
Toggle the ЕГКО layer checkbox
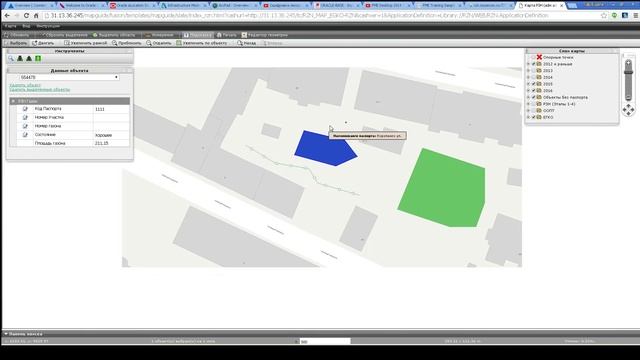click(533, 117)
